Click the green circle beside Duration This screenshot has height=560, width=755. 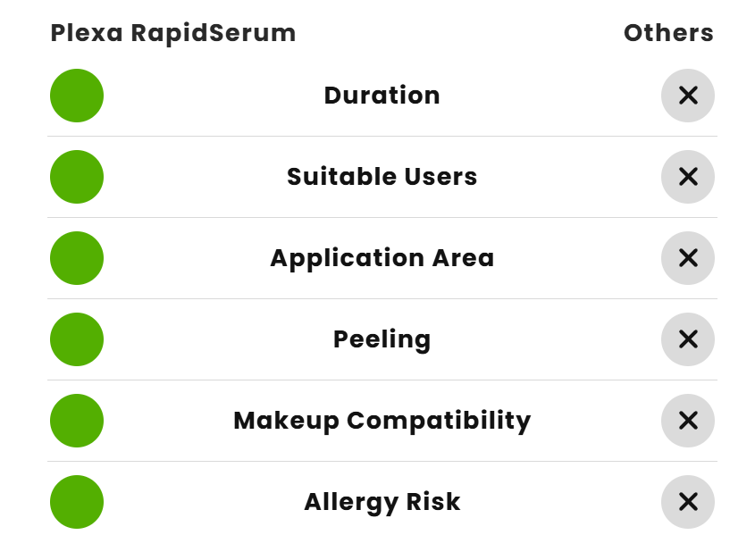pyautogui.click(x=77, y=96)
